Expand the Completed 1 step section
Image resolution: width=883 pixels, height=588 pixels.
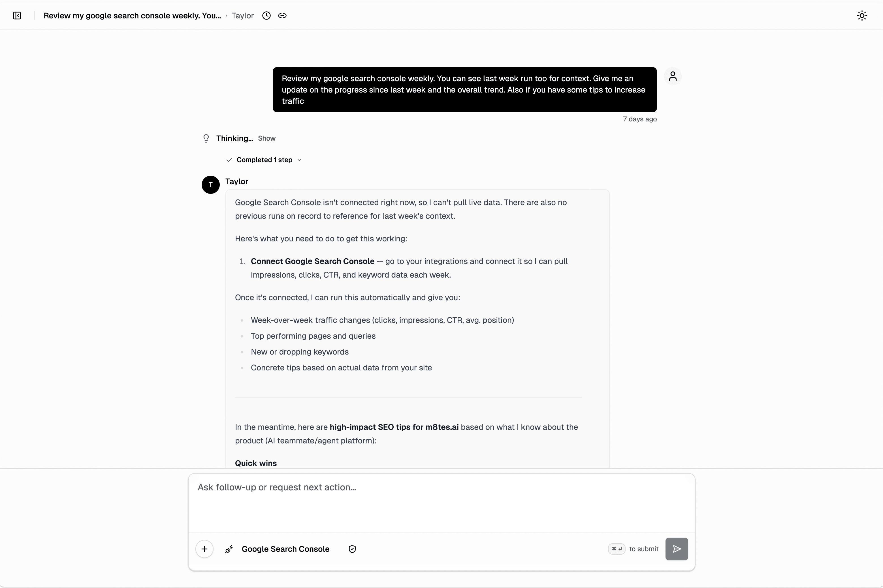[x=264, y=159]
